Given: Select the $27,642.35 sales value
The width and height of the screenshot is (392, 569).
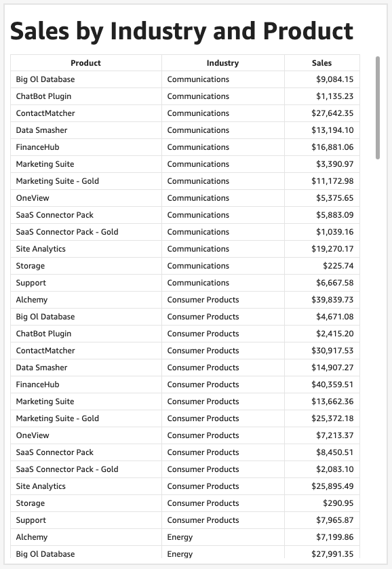Looking at the screenshot, I should pos(332,113).
